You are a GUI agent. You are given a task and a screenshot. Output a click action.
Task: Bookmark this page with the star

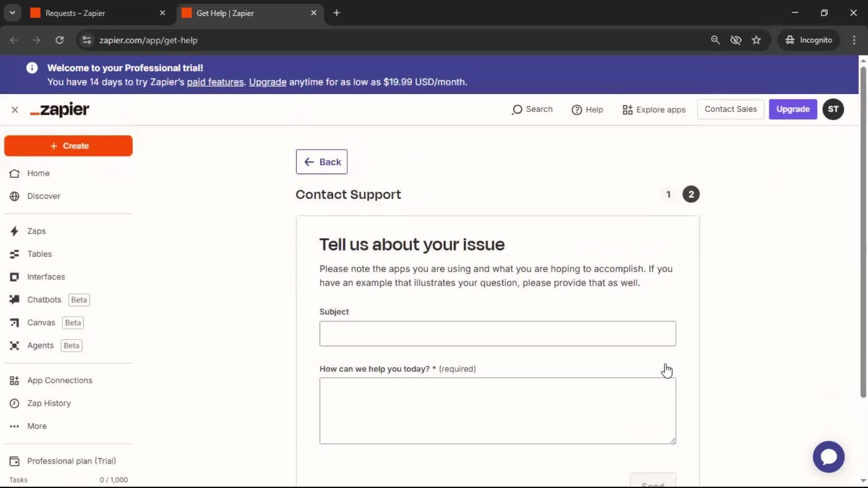(x=756, y=40)
